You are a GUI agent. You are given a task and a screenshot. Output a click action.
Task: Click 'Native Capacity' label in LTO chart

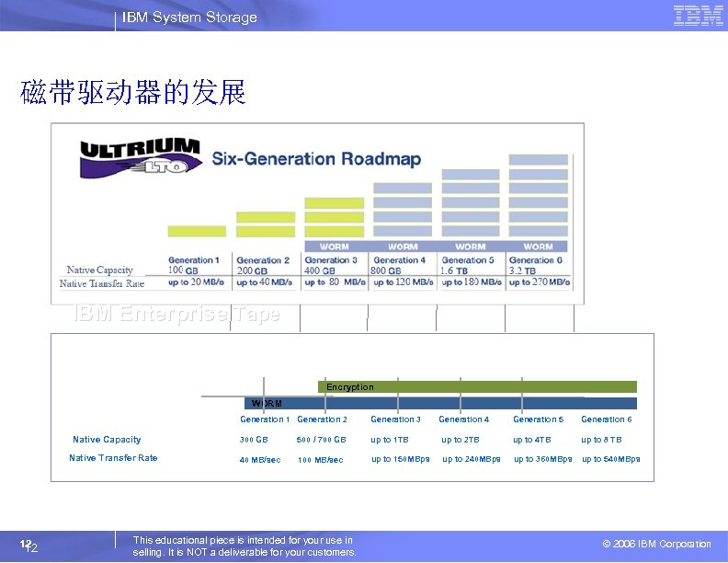(100, 270)
